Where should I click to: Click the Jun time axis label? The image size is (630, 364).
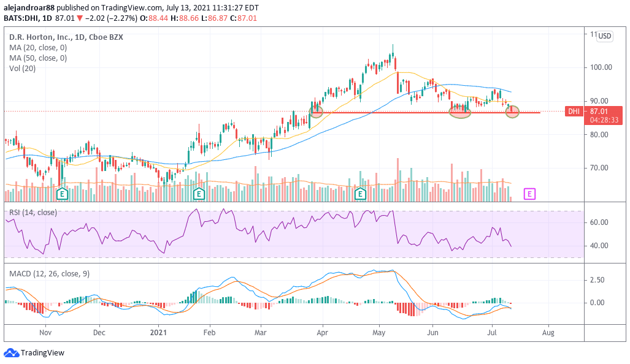[432, 333]
